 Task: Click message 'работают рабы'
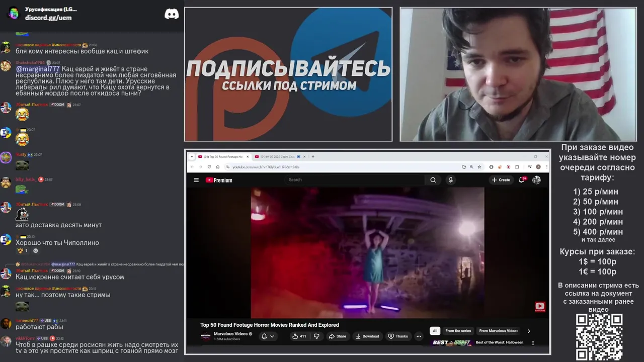pos(39,327)
